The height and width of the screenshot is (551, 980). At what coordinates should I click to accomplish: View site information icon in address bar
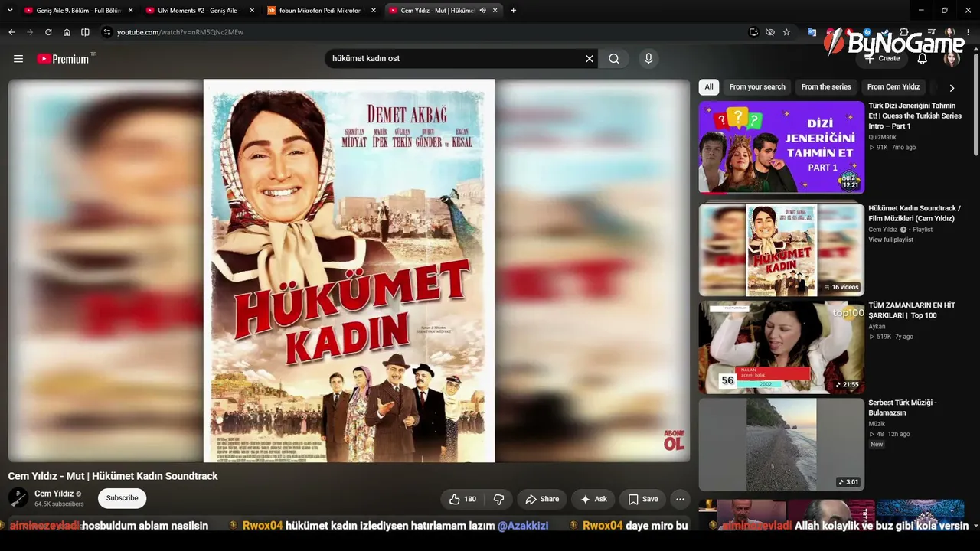tap(107, 32)
